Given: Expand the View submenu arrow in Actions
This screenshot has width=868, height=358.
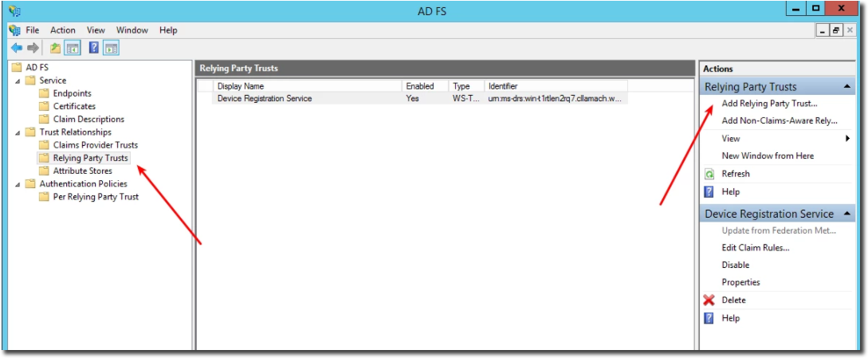Looking at the screenshot, I should coord(847,139).
